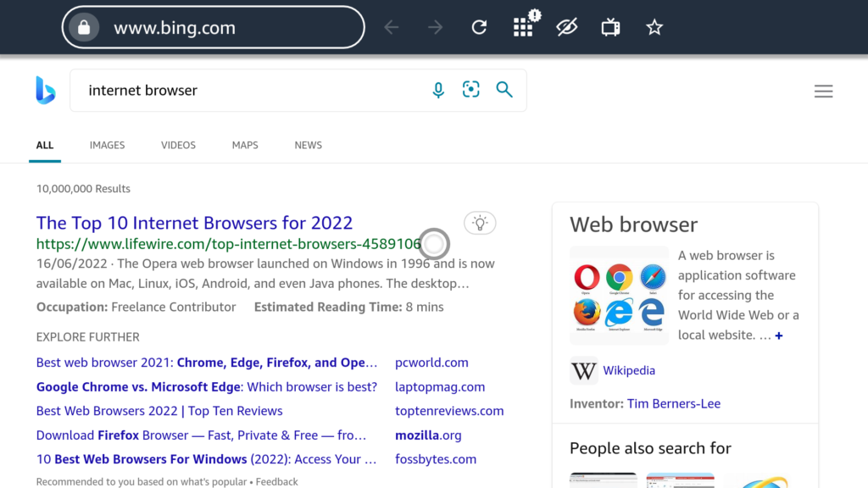Switch to the IMAGES tab
Viewport: 868px width, 488px height.
108,145
